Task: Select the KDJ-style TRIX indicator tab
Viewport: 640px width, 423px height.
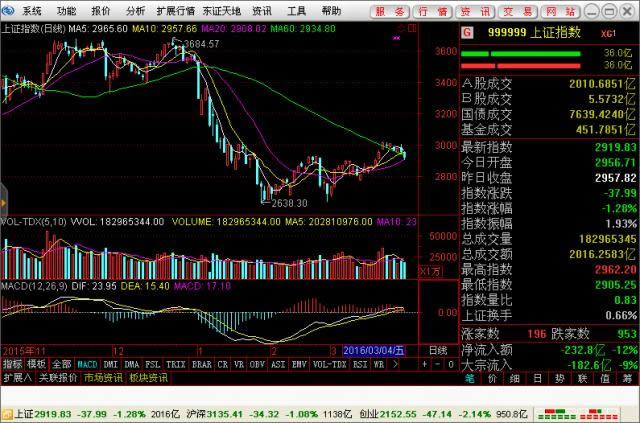Action: pyautogui.click(x=175, y=364)
